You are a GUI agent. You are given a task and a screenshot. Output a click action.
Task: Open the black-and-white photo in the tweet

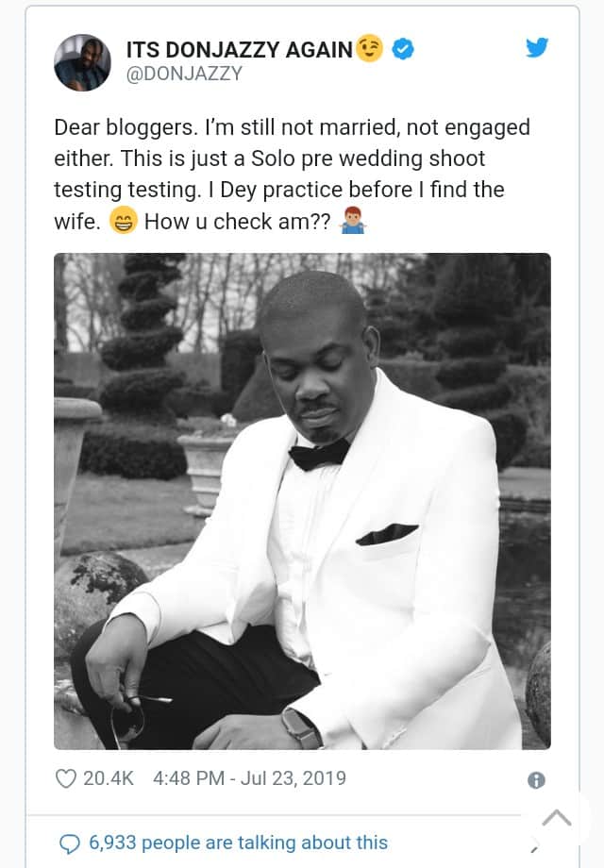coord(302,500)
